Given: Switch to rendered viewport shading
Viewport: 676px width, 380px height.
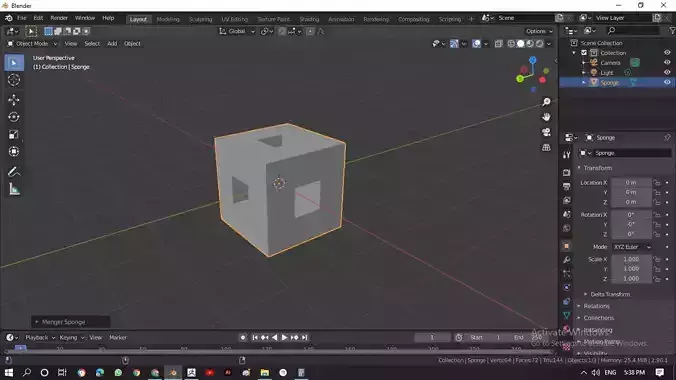Looking at the screenshot, I should coord(539,44).
